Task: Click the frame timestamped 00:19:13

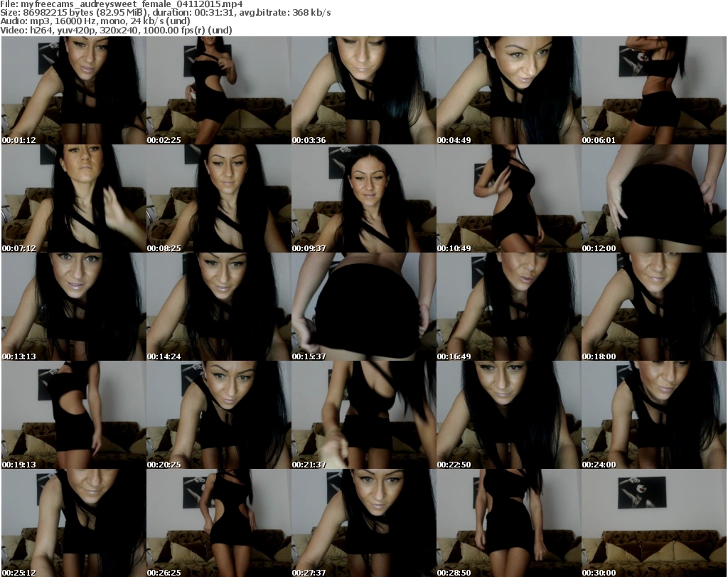Action: [x=73, y=415]
